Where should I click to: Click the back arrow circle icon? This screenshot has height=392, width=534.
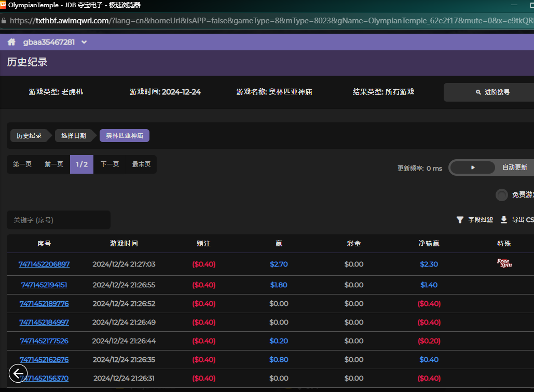pyautogui.click(x=18, y=373)
